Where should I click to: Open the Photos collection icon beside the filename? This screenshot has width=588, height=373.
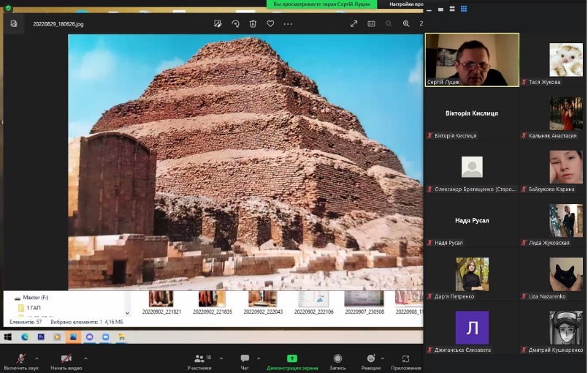click(x=14, y=23)
